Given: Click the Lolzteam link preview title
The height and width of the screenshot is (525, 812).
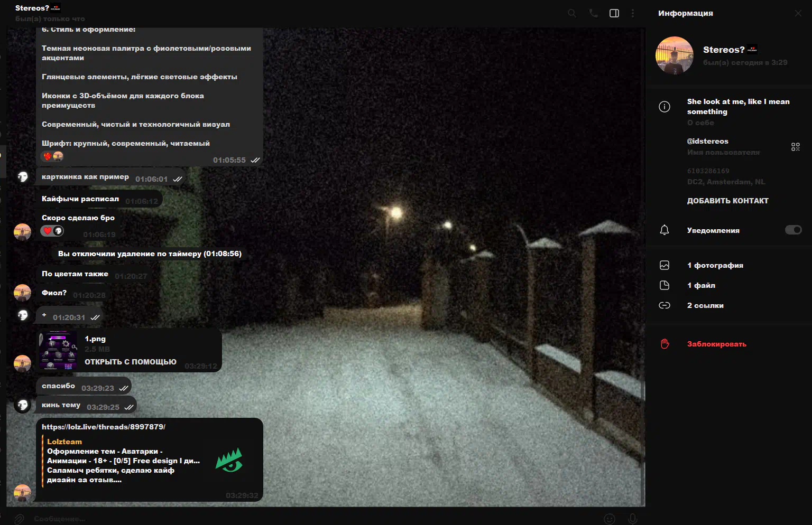Looking at the screenshot, I should (64, 442).
